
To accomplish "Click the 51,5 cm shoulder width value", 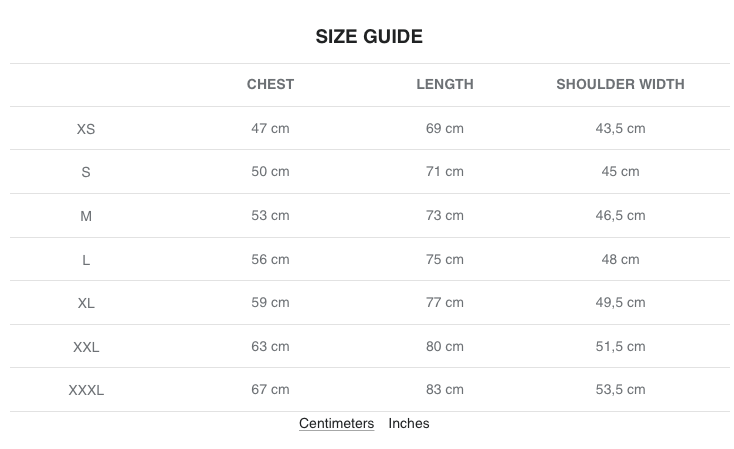I will [x=620, y=346].
